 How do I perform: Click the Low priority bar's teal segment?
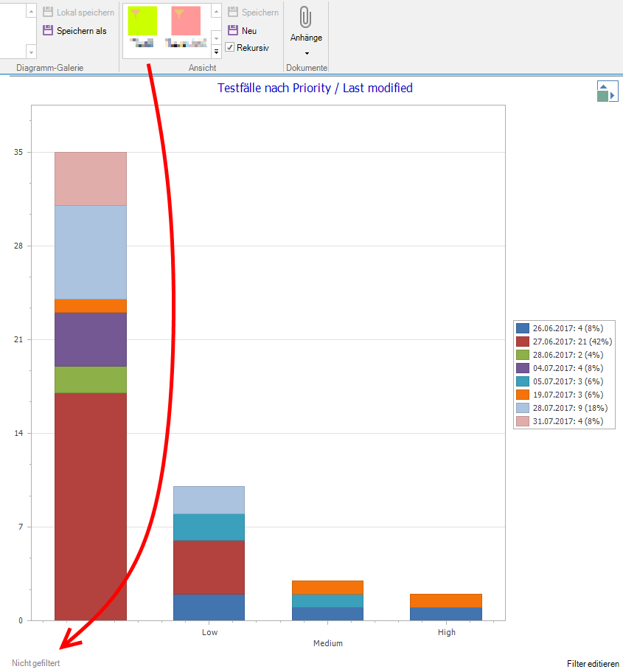[209, 527]
